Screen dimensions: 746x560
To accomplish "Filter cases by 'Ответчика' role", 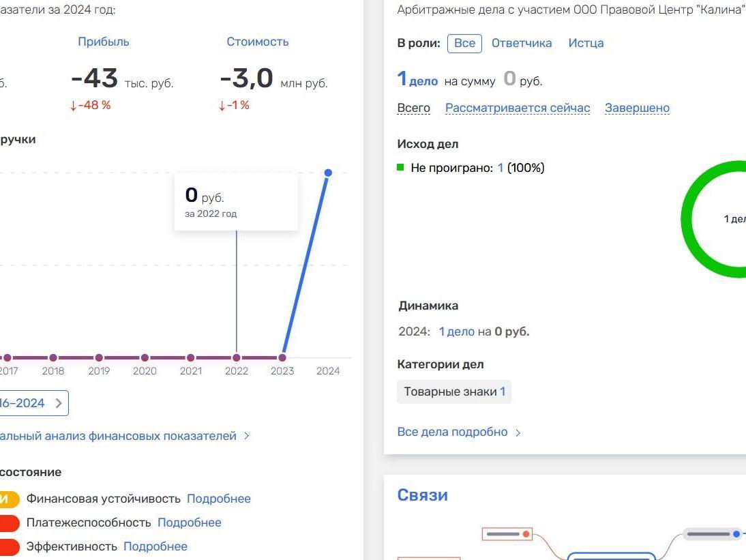I will (x=522, y=43).
